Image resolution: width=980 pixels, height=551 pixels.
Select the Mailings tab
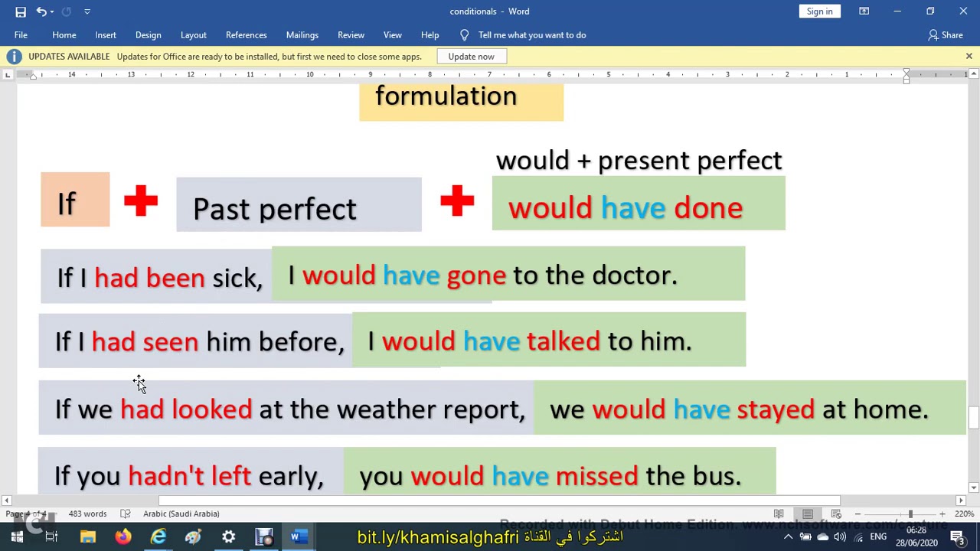coord(302,35)
